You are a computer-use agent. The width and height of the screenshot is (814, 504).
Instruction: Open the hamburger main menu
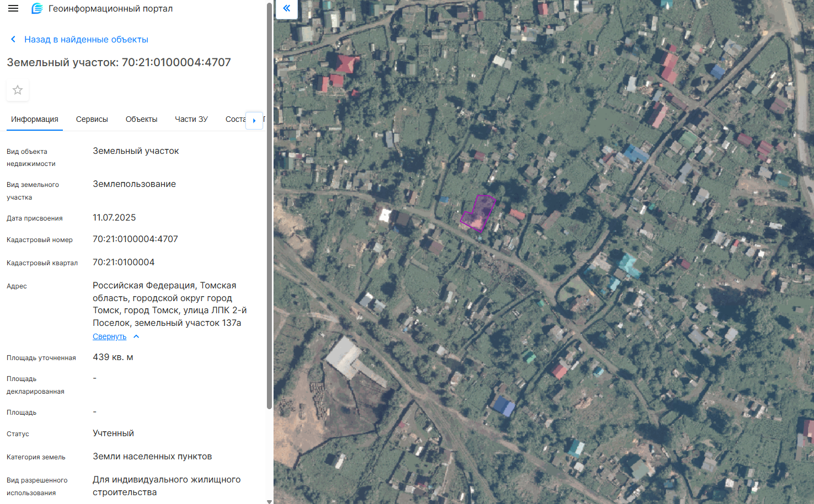point(13,9)
